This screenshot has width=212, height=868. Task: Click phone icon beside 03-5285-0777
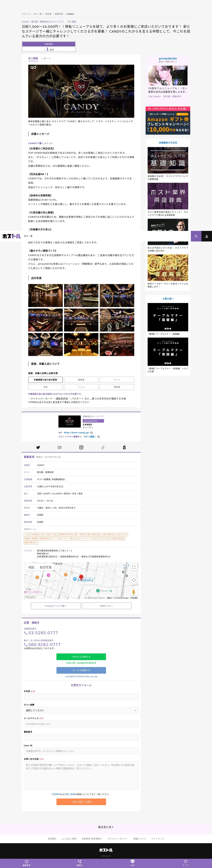point(26,633)
